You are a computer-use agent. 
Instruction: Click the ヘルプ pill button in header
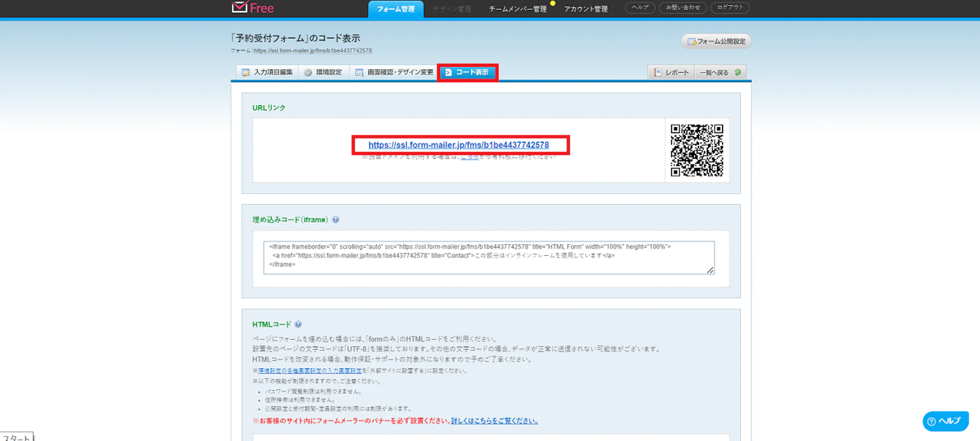tap(640, 8)
